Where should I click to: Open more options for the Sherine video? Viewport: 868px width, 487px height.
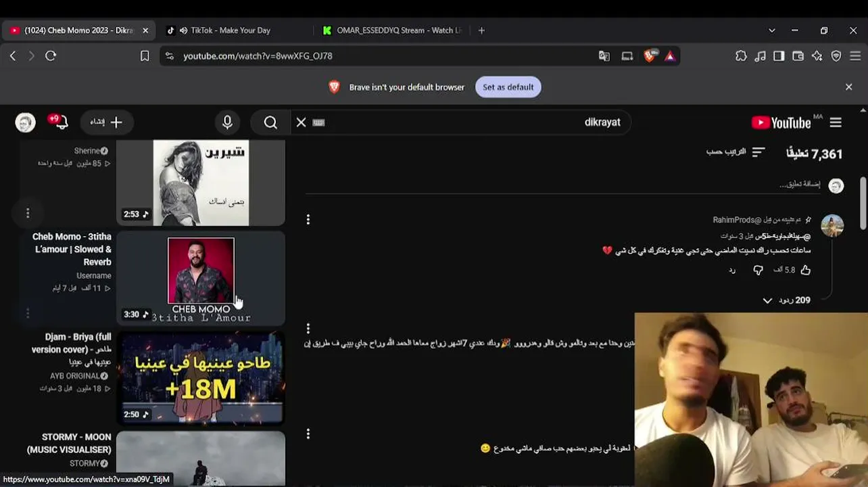coord(28,213)
